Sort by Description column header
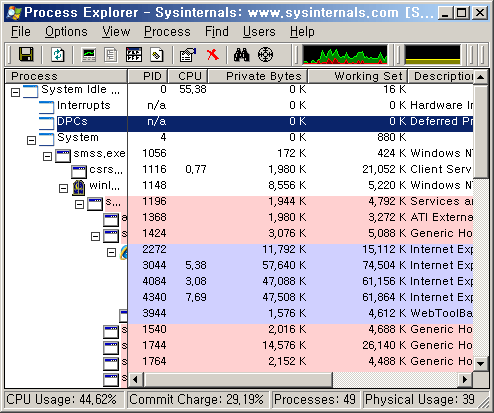The image size is (494, 413). (440, 76)
